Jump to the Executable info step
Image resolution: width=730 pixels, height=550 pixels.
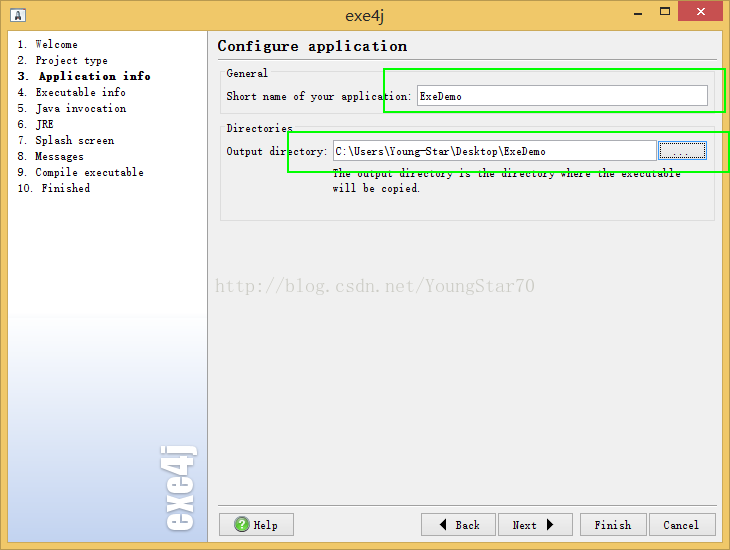(x=71, y=92)
